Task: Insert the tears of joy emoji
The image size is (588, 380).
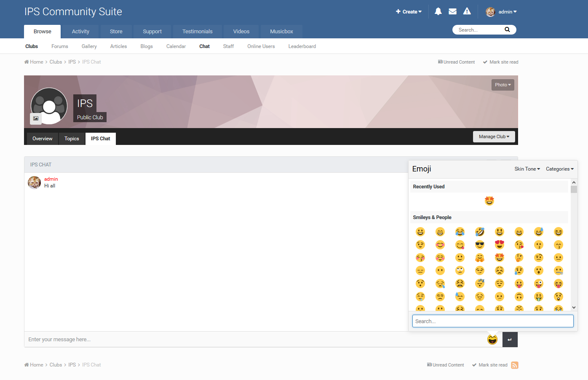Action: [x=460, y=232]
